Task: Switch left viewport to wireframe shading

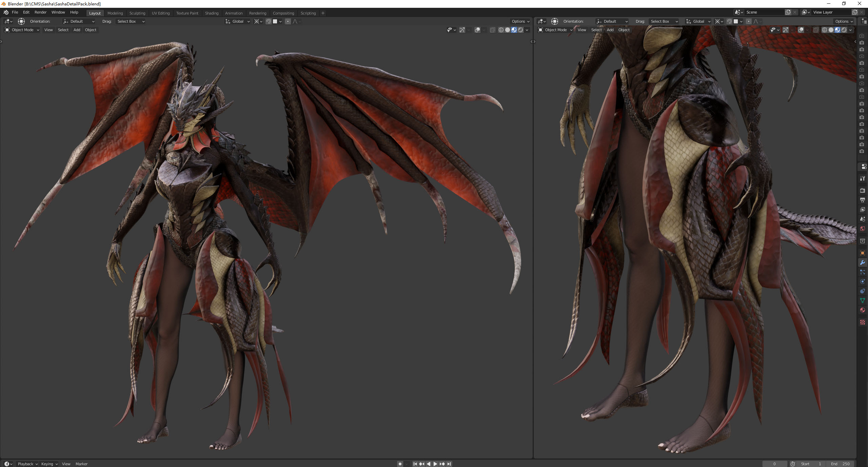Action: pos(501,30)
